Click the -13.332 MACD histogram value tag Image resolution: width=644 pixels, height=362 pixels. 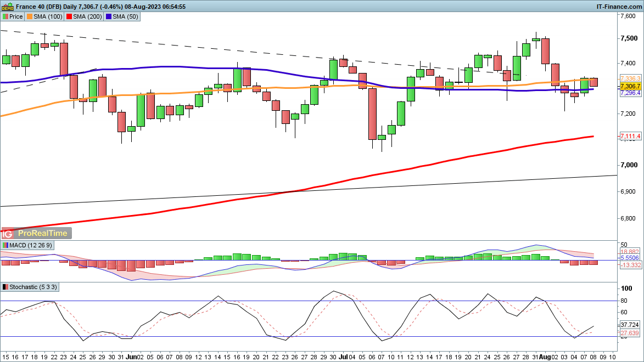[x=630, y=265]
